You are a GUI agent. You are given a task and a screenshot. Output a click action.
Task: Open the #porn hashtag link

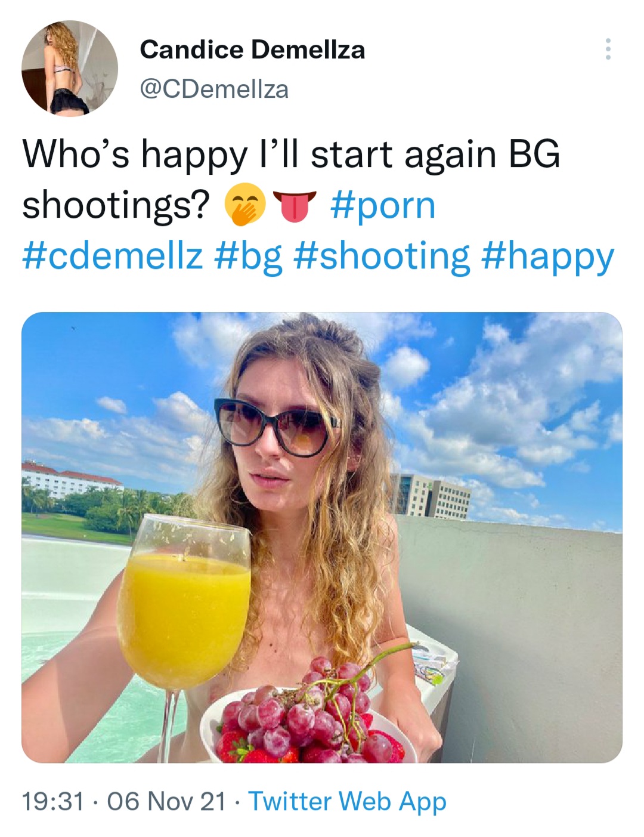(x=382, y=206)
